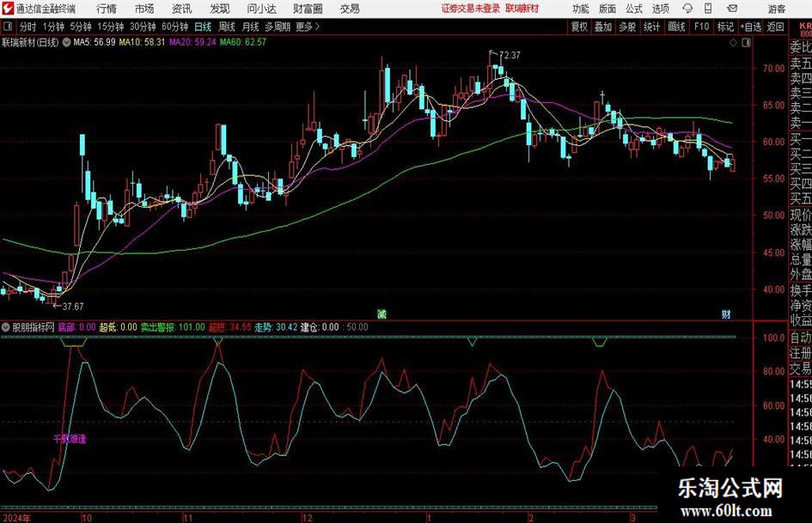Click the 建仓: 0.00 indicator value
Image resolution: width=812 pixels, height=523 pixels.
click(x=320, y=327)
